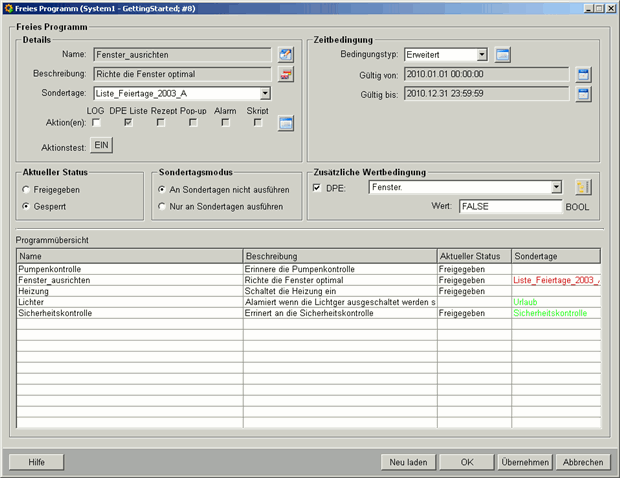
Task: Select An Sondertagen nicht ausführen option
Action: (x=162, y=190)
